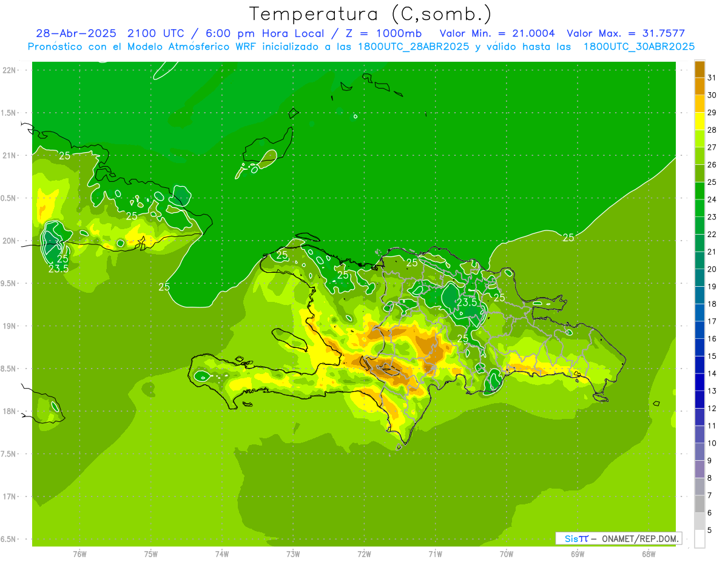This screenshot has width=728, height=562.
Task: Click the '22N' latitude axis label
Action: [10, 70]
